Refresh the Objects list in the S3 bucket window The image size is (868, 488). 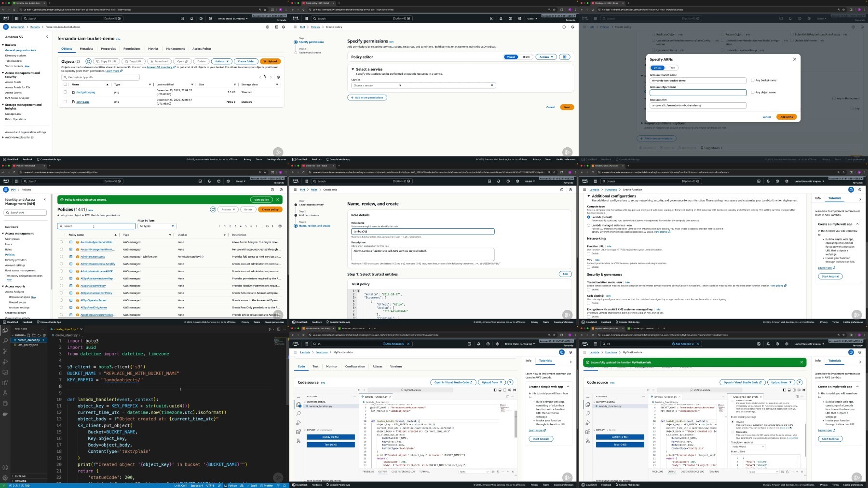tap(88, 61)
